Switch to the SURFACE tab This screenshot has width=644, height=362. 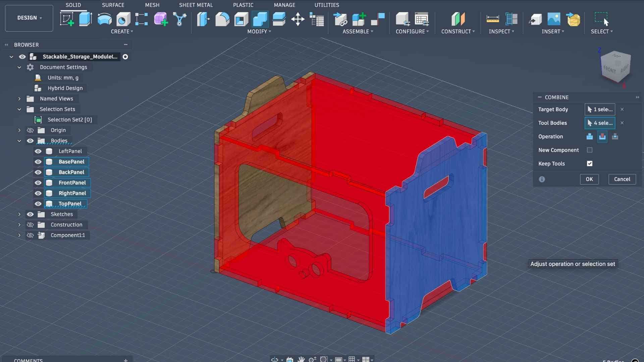tap(113, 5)
